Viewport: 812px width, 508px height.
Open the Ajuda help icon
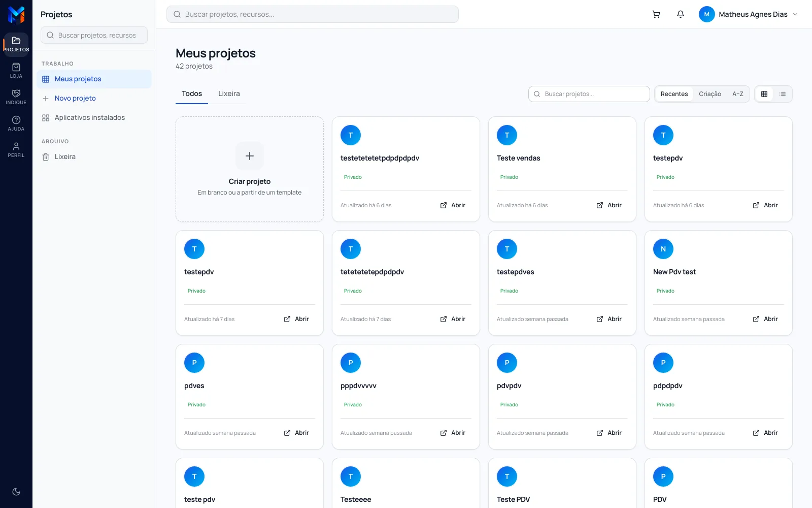[16, 123]
